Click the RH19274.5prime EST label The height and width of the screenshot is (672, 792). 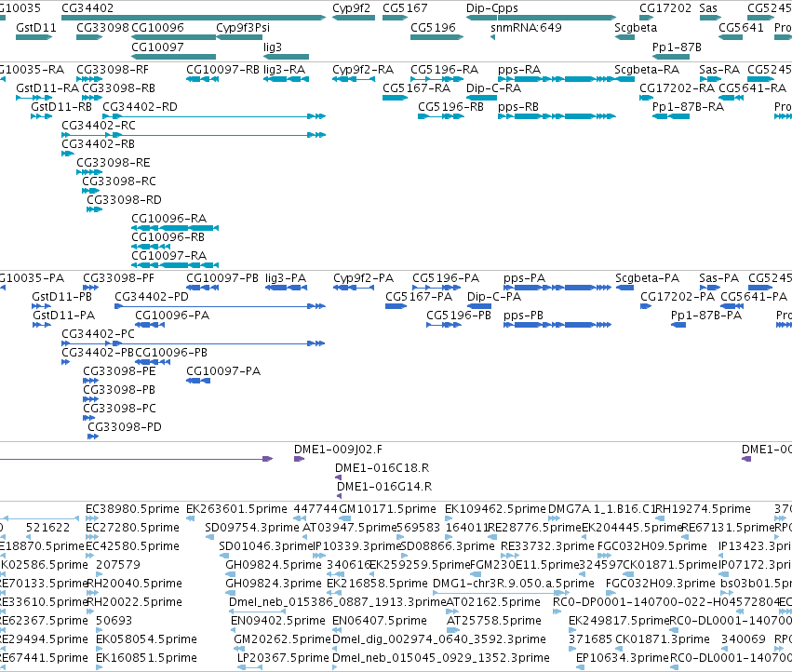tap(703, 509)
